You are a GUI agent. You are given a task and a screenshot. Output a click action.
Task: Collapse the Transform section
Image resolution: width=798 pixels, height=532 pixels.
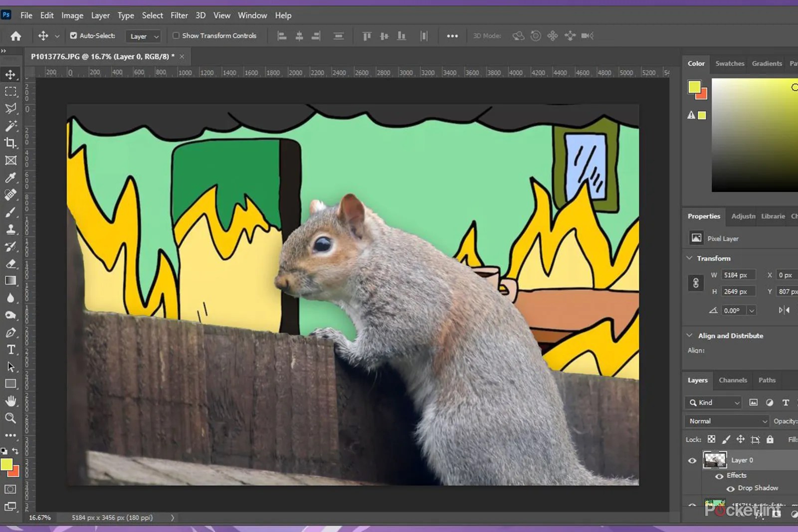coord(689,258)
